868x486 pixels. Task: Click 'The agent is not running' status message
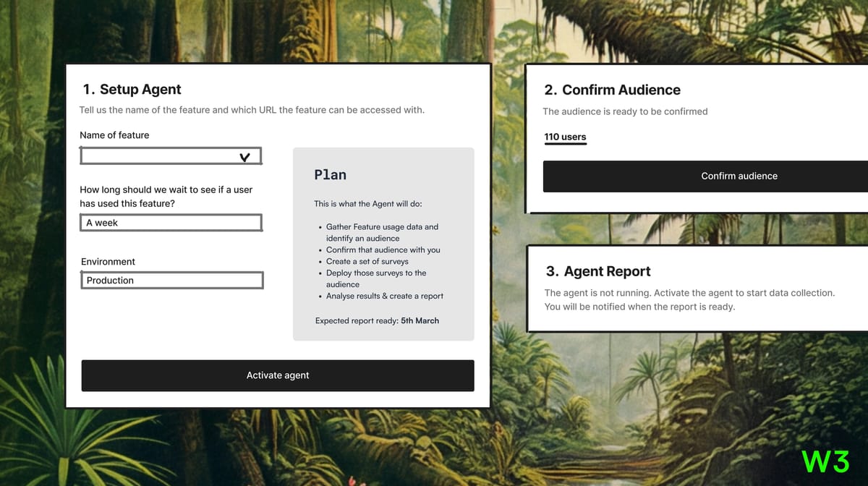click(689, 299)
